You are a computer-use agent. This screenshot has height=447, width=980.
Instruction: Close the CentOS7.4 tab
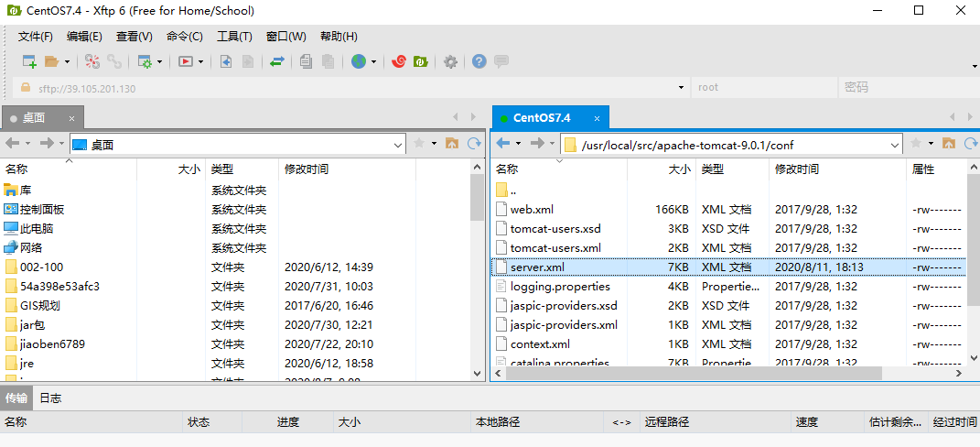pyautogui.click(x=597, y=118)
